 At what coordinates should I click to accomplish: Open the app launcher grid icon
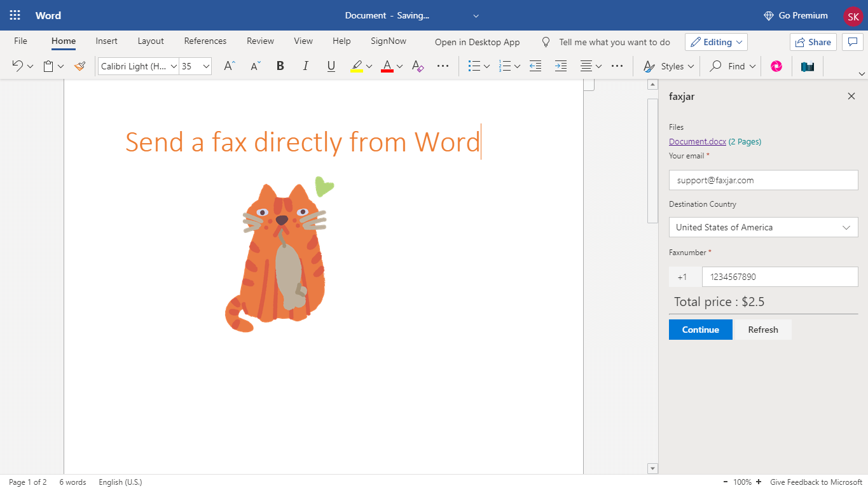[15, 15]
